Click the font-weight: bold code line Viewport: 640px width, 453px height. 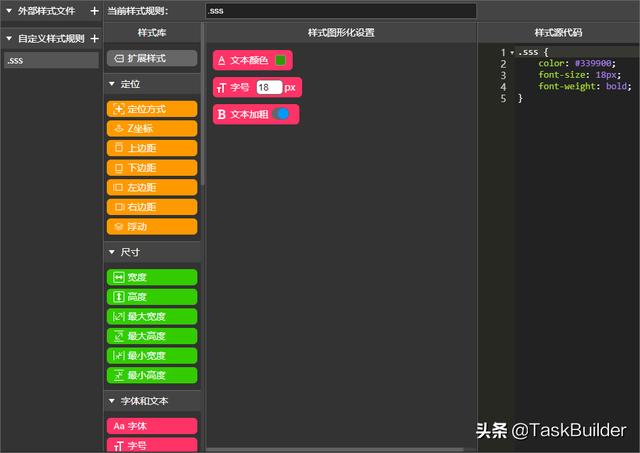584,86
